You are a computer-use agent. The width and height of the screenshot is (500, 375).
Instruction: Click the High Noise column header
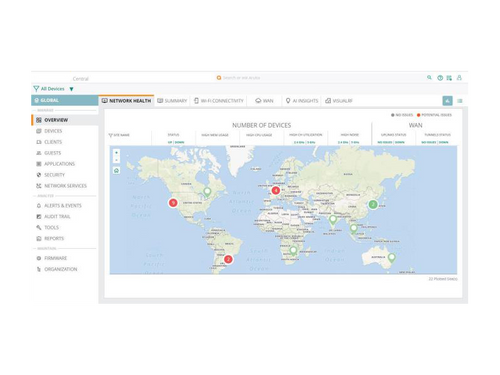[x=350, y=135]
